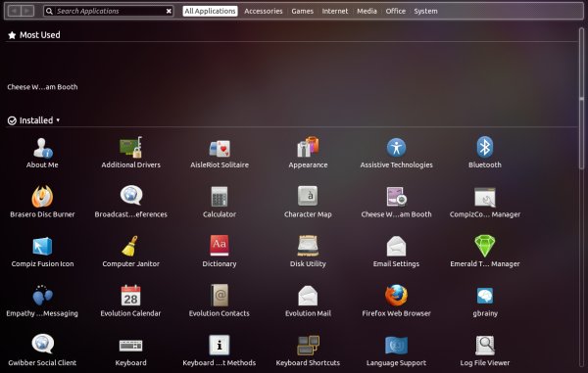The width and height of the screenshot is (588, 373).
Task: Go back with left arrow button
Action: coord(14,11)
